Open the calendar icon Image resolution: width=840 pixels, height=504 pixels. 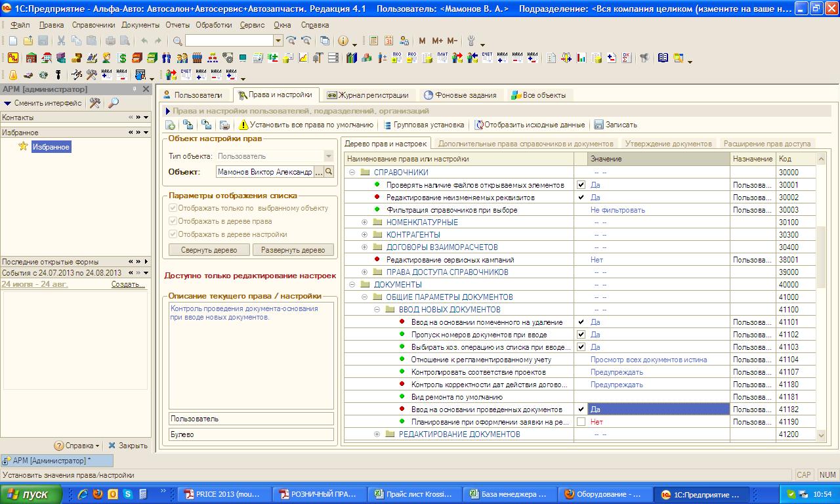(x=388, y=41)
